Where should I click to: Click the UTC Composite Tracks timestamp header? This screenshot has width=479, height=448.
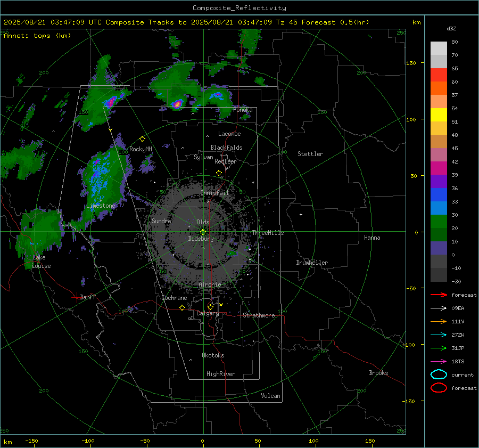point(186,22)
